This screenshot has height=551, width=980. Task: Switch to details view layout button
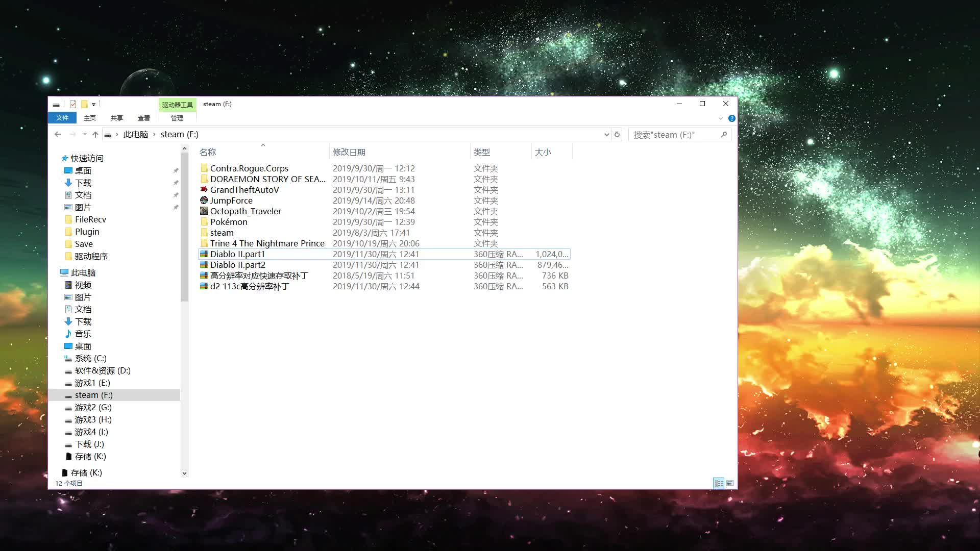pos(719,483)
